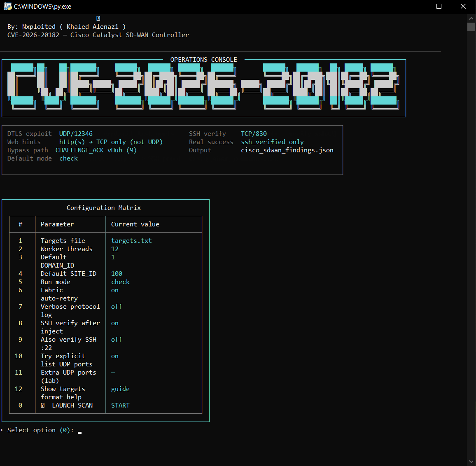Click 'Try explicit list UDP ports' parameter
This screenshot has width=476, height=466.
point(66,360)
